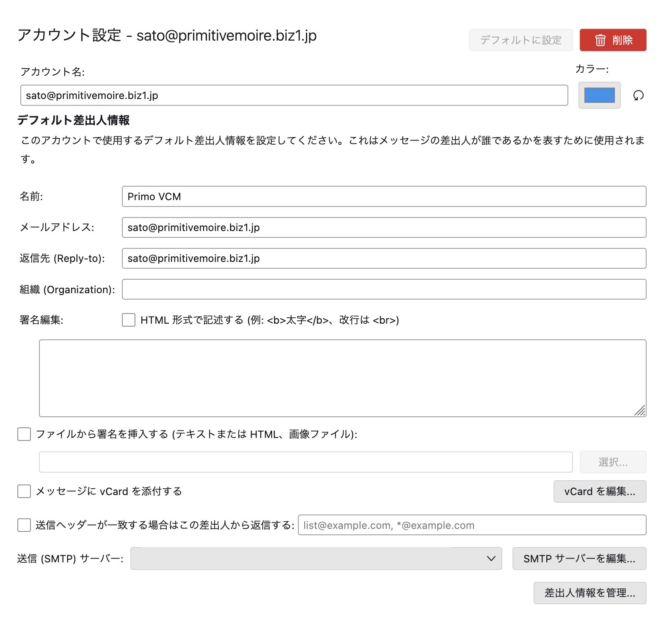Image resolution: width=672 pixels, height=622 pixels.
Task: Open the blue account color picker
Action: coord(599,95)
